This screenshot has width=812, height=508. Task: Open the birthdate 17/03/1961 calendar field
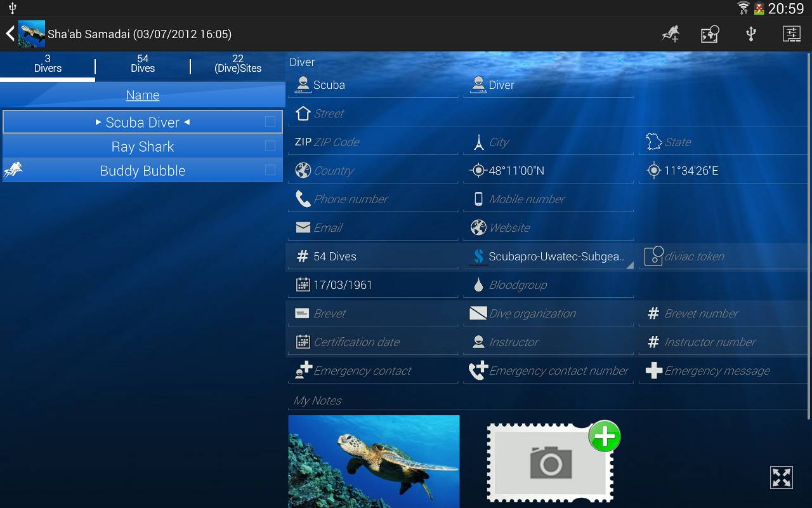pyautogui.click(x=373, y=284)
